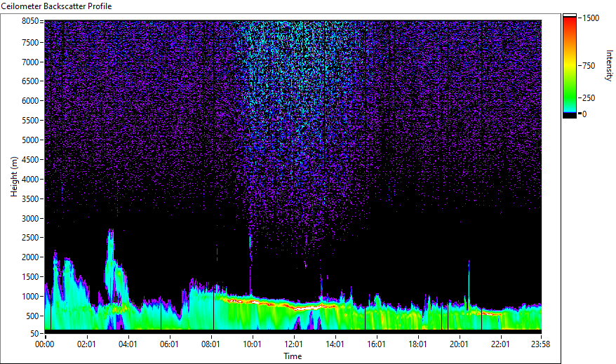Click the 14:01 time axis label

[x=335, y=344]
